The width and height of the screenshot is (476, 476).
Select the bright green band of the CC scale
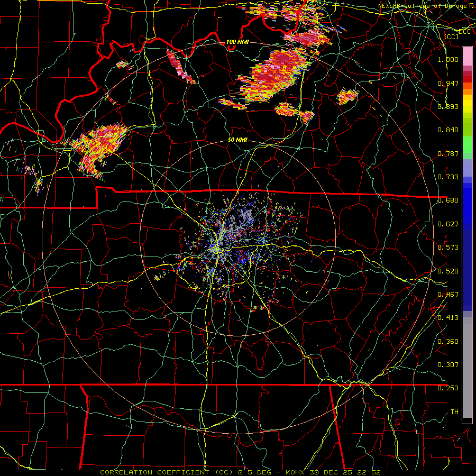[x=467, y=144]
